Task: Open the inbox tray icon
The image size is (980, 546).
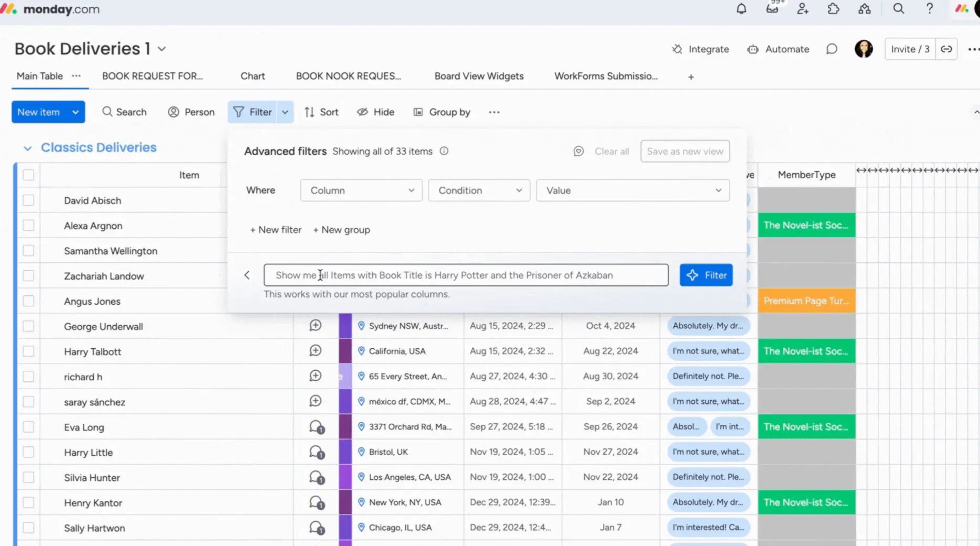Action: click(x=772, y=9)
